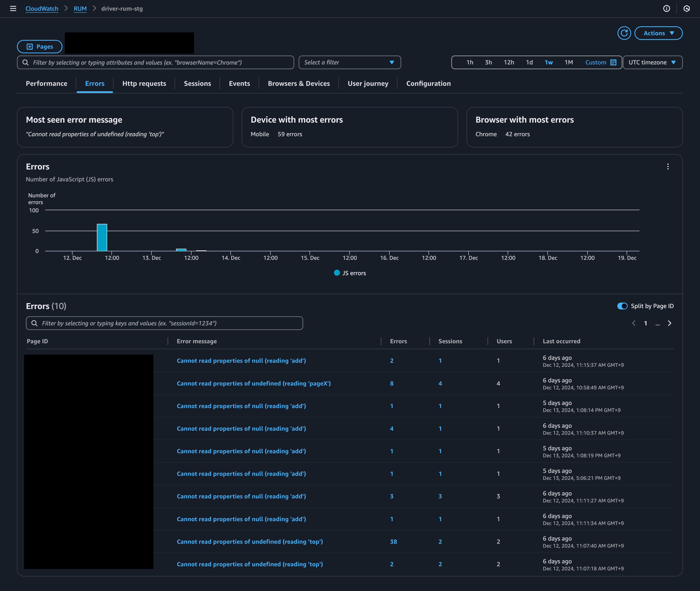Click the CloudWatch breadcrumb link
700x591 pixels.
pos(42,9)
